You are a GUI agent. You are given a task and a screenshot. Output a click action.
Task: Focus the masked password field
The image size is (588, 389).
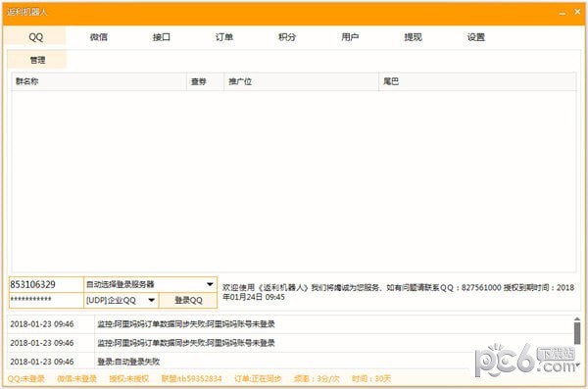46,300
